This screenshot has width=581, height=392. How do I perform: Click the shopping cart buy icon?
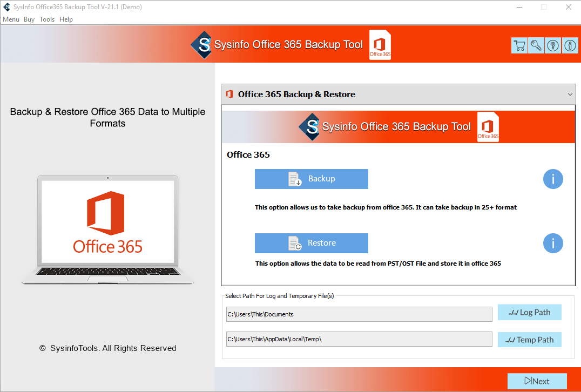(x=519, y=45)
